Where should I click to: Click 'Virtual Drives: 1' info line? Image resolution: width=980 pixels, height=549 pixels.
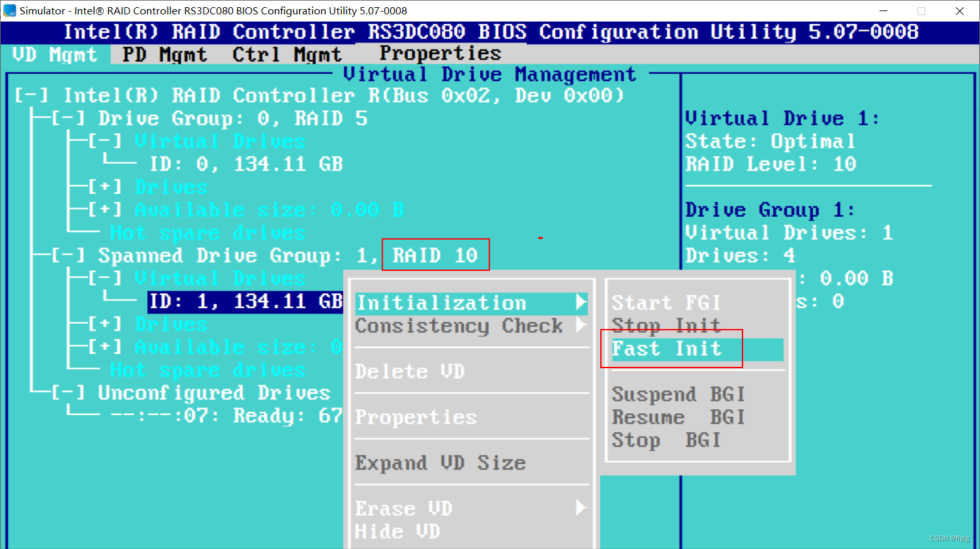click(x=789, y=232)
